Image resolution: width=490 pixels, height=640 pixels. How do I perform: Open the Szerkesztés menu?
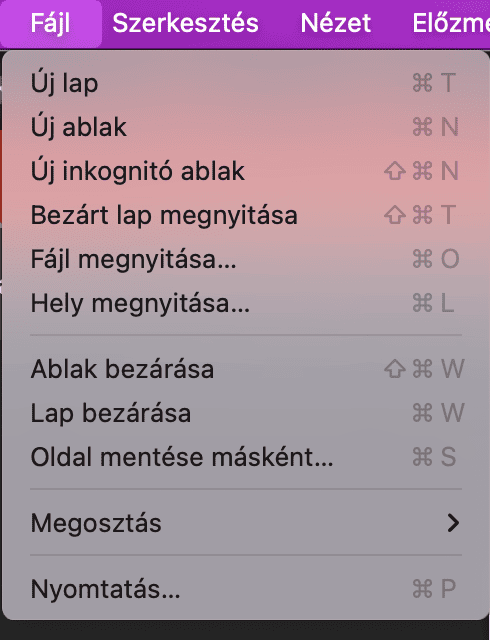(185, 23)
